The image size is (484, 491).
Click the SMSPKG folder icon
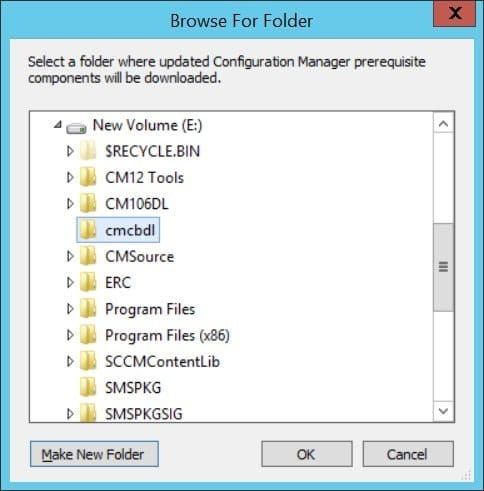coord(88,387)
